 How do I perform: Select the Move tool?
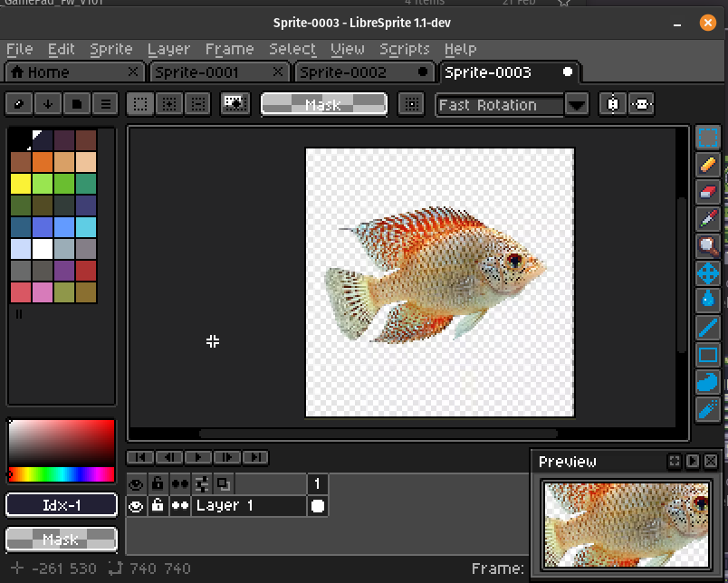click(x=708, y=272)
